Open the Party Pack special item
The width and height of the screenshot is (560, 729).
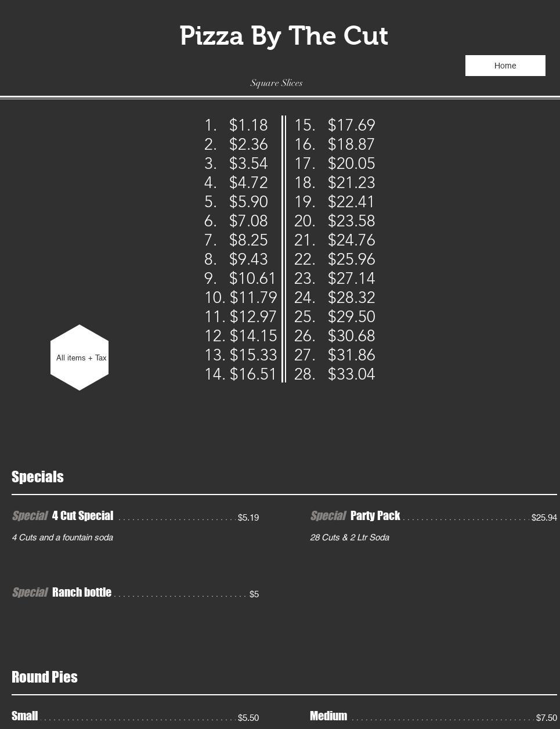pyautogui.click(x=375, y=516)
